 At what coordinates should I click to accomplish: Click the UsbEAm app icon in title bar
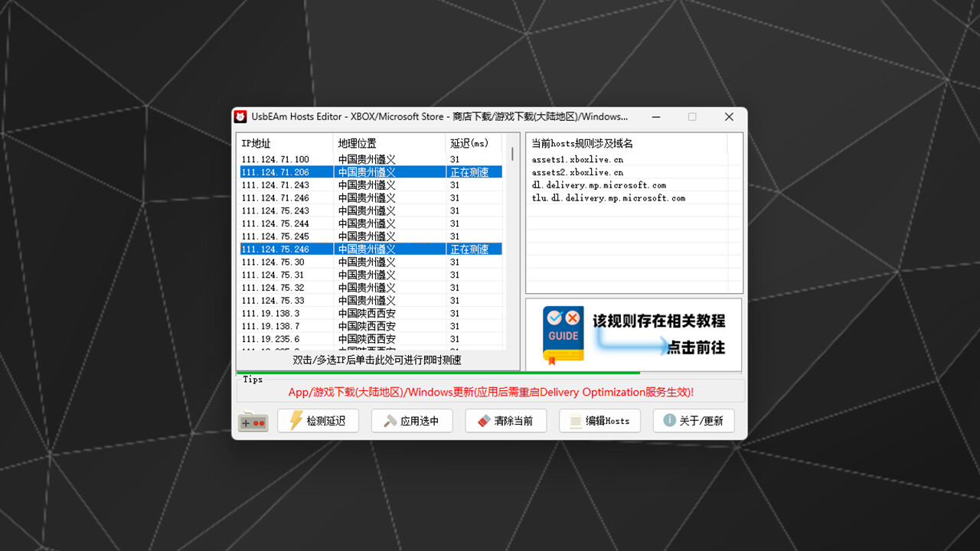pyautogui.click(x=240, y=116)
